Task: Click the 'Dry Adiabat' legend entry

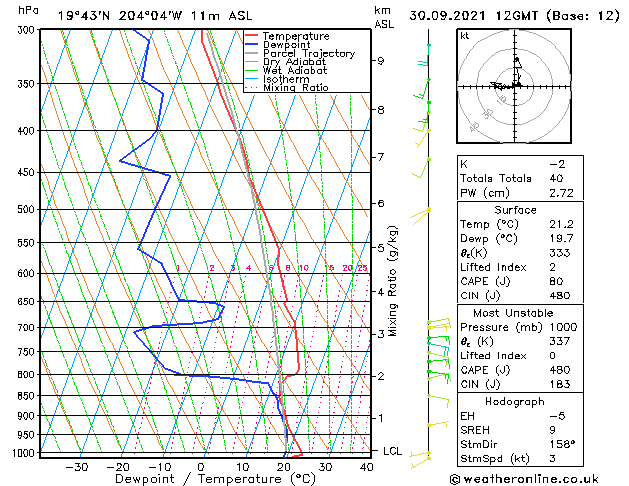Action: [x=294, y=62]
